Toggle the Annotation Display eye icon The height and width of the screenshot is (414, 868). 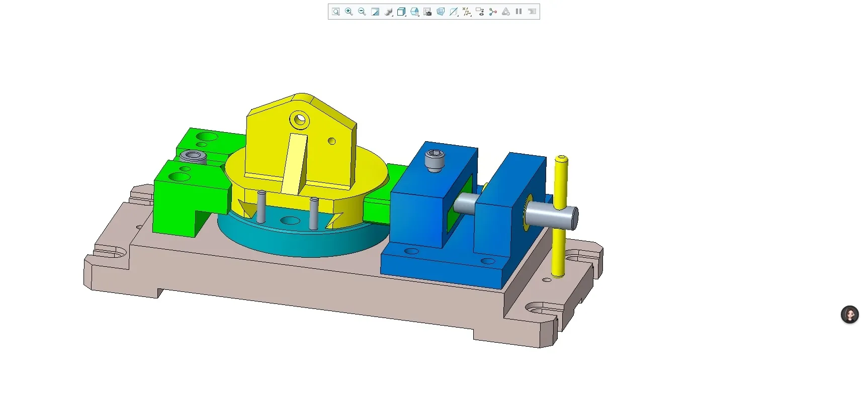(x=480, y=12)
